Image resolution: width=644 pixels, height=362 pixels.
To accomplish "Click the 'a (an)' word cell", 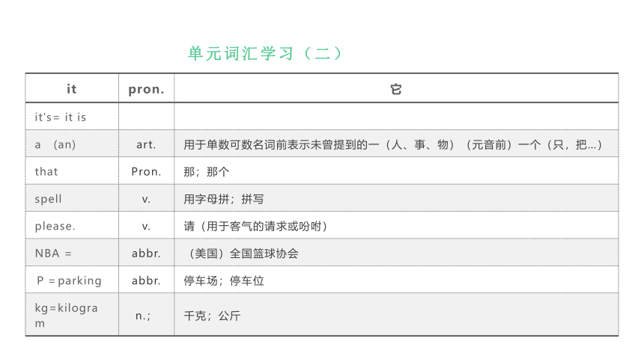I will [72, 144].
